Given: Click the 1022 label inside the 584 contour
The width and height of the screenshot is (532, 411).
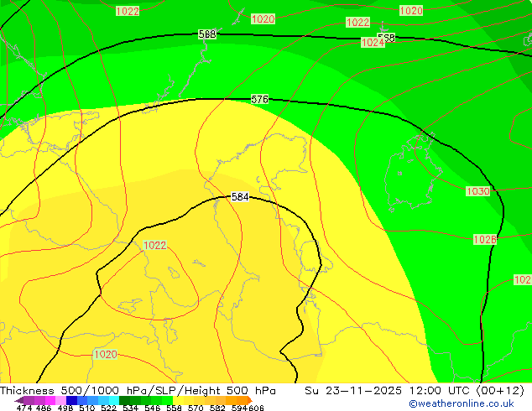Looking at the screenshot, I should 154,245.
